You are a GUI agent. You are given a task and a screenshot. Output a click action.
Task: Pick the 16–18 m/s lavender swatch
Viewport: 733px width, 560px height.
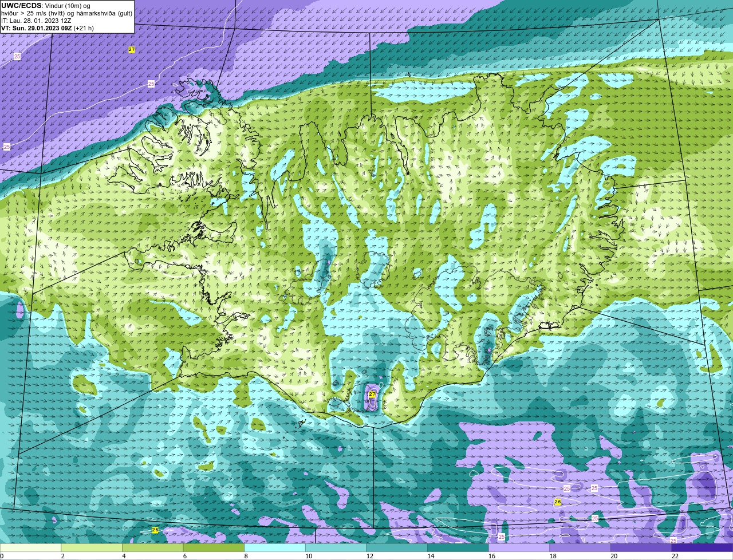(x=519, y=547)
